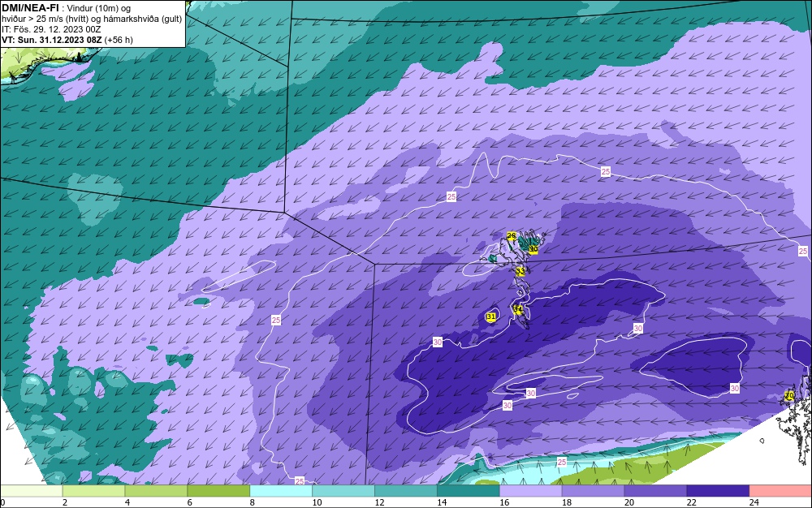Click legend scale label '24'
Screen dimensions: 812x508
pyautogui.click(x=754, y=502)
